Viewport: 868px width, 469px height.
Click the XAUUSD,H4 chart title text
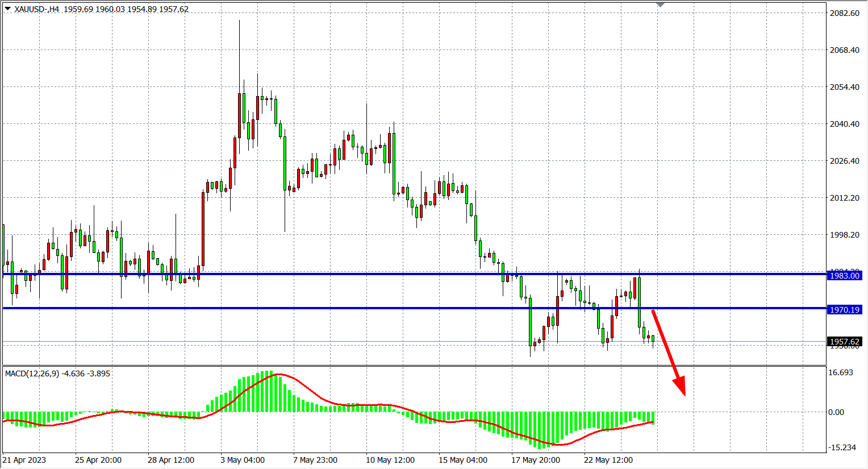point(36,9)
